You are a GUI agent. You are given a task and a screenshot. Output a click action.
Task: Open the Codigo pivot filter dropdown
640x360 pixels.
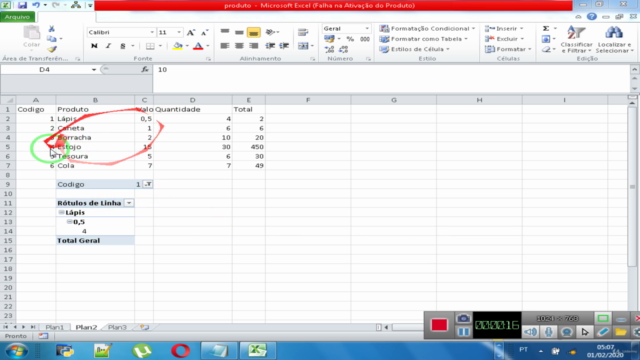148,184
